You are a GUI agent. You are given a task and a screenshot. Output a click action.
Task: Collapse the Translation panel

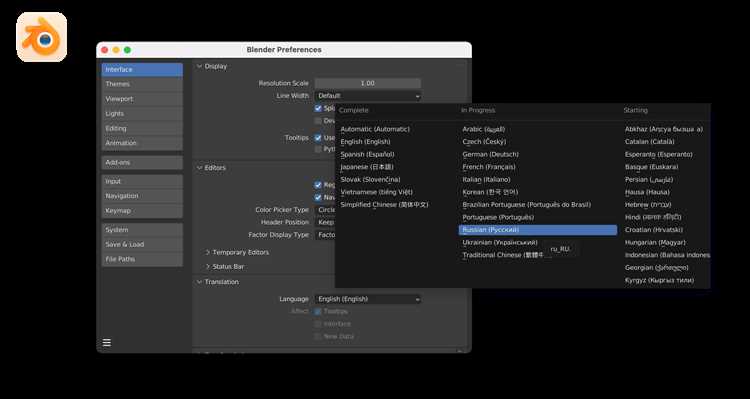pyautogui.click(x=199, y=282)
